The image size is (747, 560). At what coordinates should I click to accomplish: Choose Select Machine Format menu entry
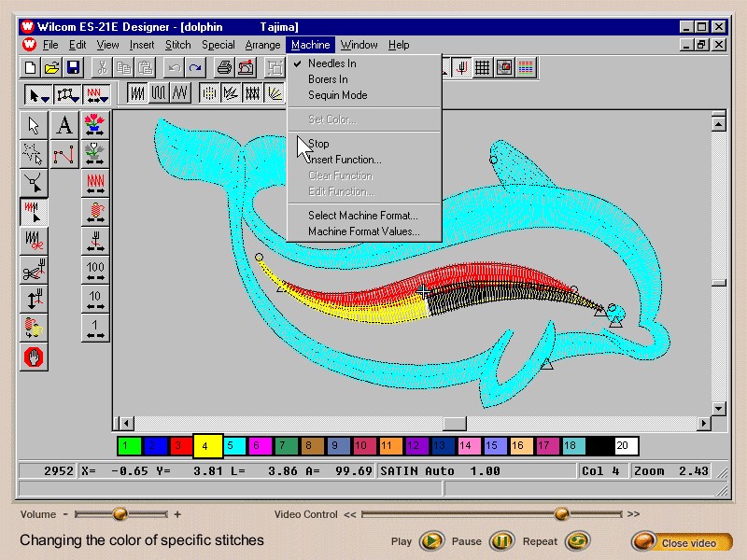362,216
